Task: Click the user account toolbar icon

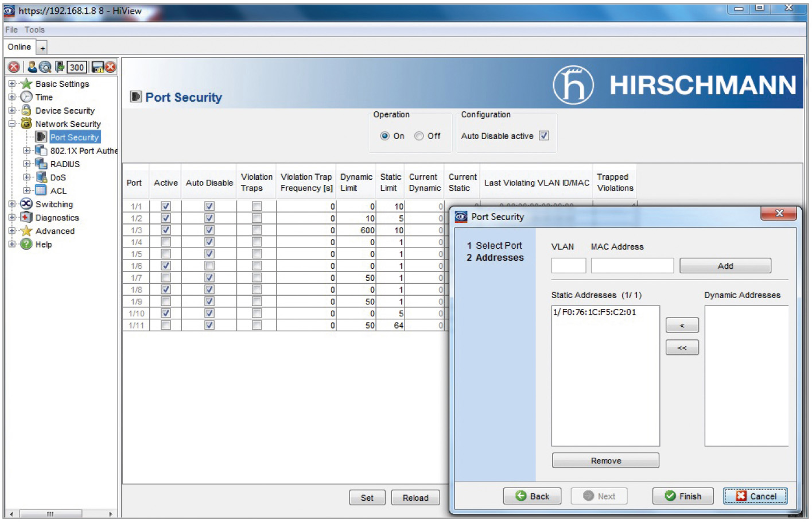Action: (x=32, y=67)
